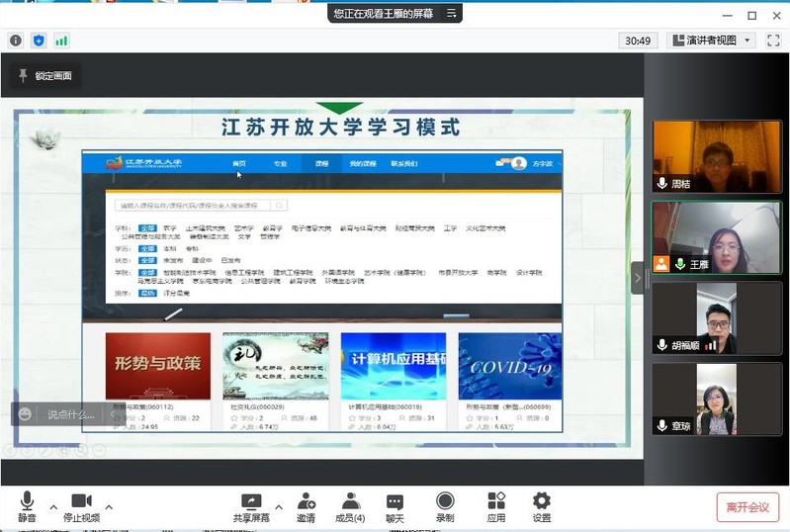Open 计算机应用基础 course thumbnail
The height and width of the screenshot is (532, 790).
click(x=394, y=366)
